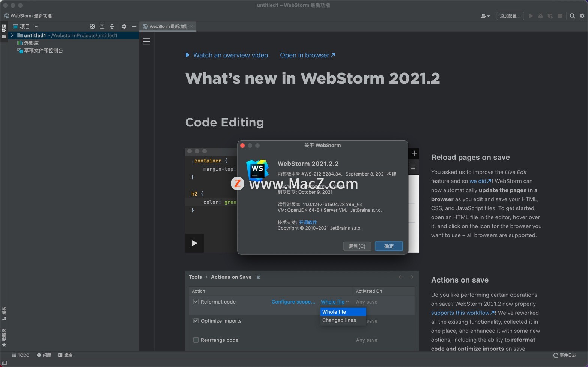
Task: Open IDE settings gear at top right
Action: [x=582, y=16]
